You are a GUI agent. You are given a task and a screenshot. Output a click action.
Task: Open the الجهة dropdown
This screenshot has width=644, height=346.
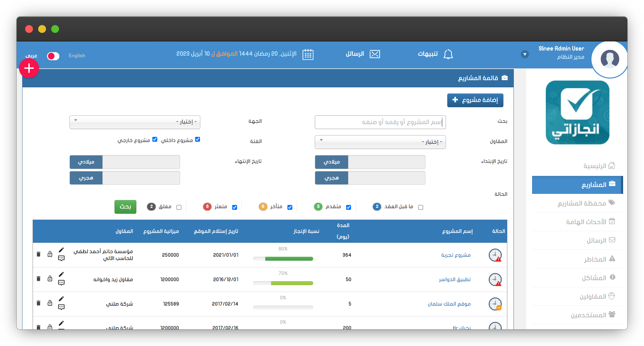pos(135,122)
